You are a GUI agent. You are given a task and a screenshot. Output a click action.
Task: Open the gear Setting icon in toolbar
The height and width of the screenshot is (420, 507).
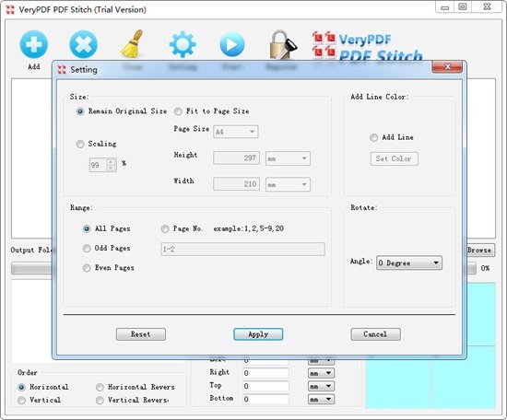183,44
